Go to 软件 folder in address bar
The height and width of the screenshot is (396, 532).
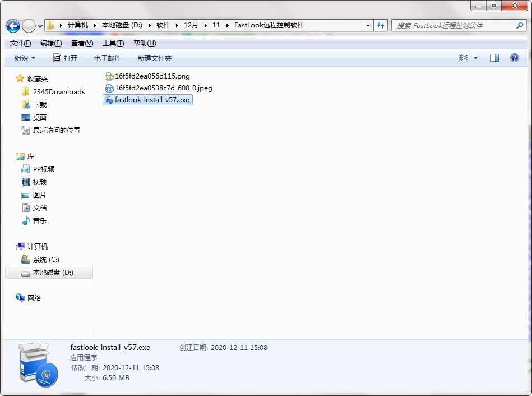point(163,25)
